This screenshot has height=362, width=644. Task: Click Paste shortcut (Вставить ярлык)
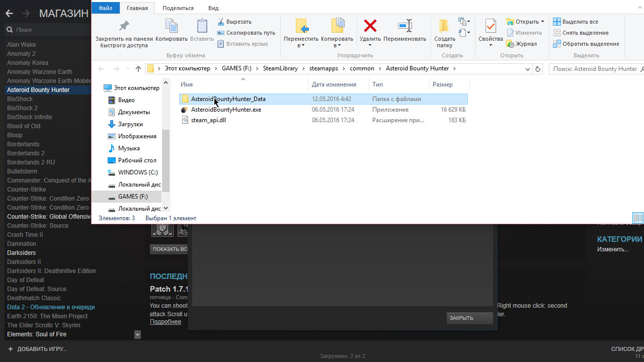point(243,44)
